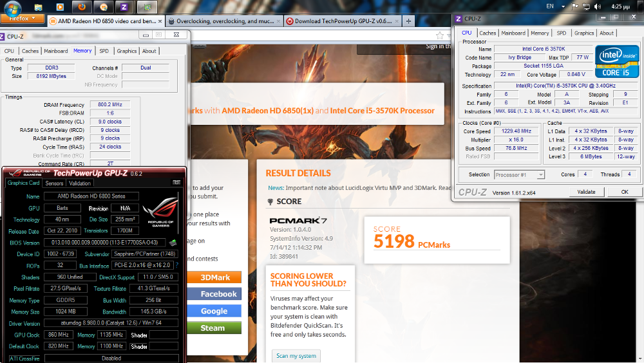644x363 pixels.
Task: Bookmark this page with the star icon
Action: [439, 35]
